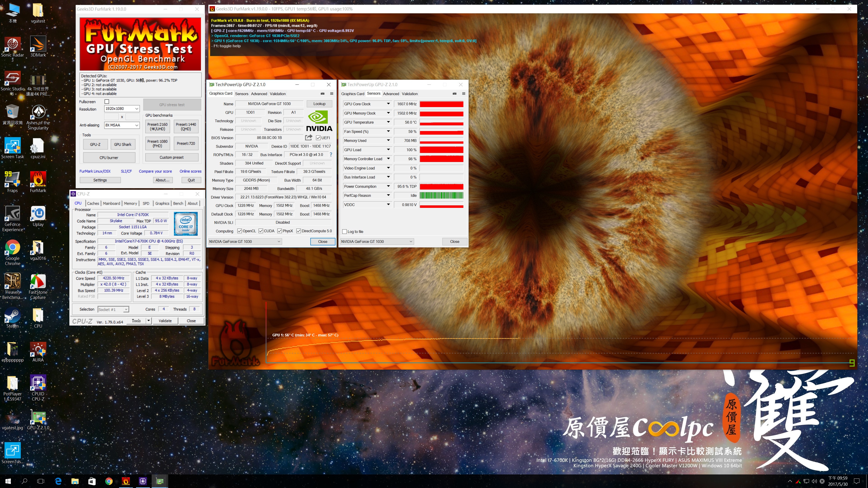Screen dimensions: 868x488
Task: Expand the Power Consumption sensor dropdown
Action: point(388,186)
